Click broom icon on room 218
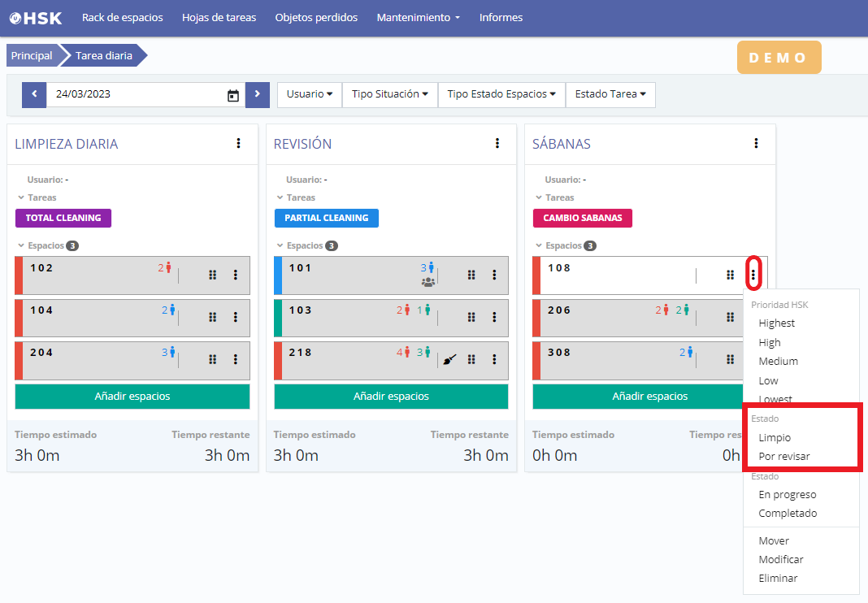Viewport: 868px width, 603px height. 449,359
